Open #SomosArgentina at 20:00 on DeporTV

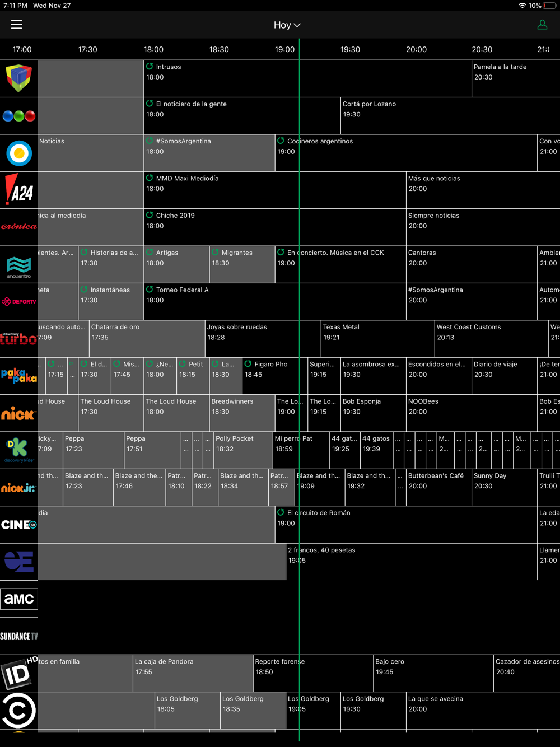click(472, 302)
